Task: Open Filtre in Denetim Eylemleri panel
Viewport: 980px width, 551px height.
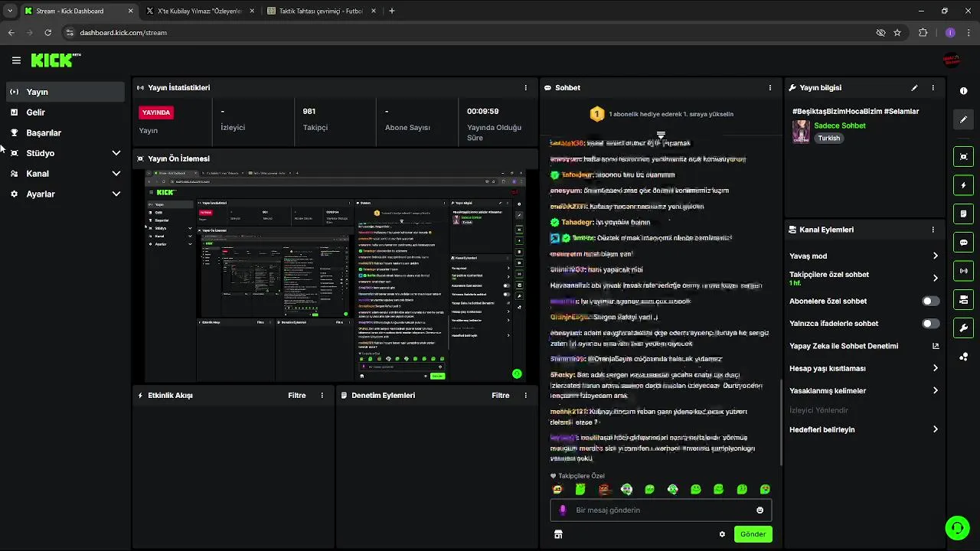Action: (x=501, y=396)
